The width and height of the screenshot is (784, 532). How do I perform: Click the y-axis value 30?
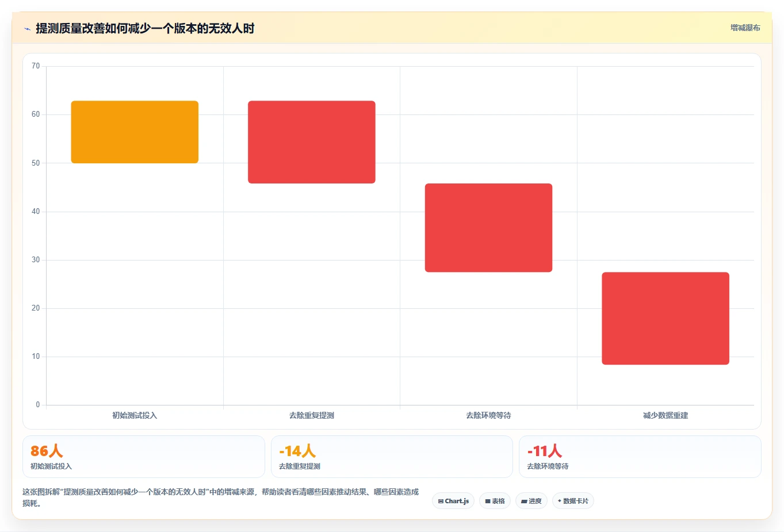36,260
